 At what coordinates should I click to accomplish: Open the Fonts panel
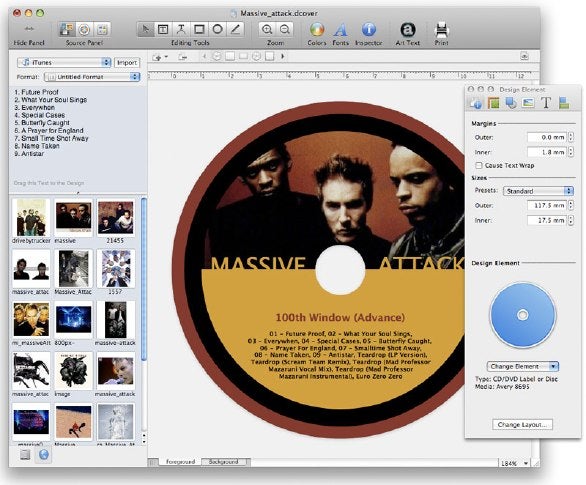(x=340, y=29)
